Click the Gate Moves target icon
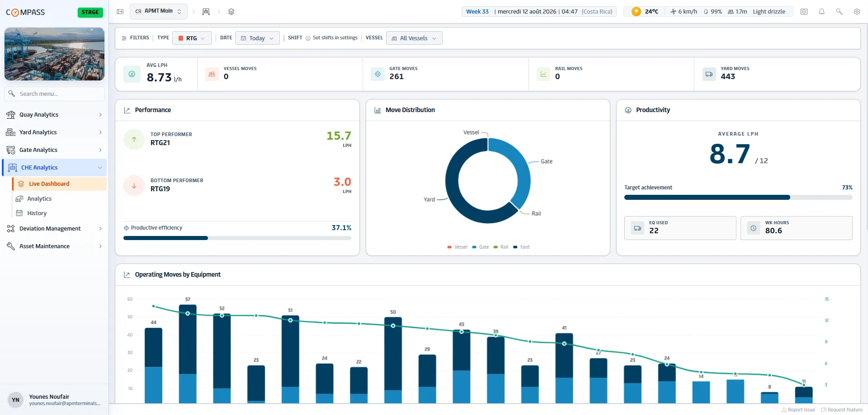Image resolution: width=868 pixels, height=415 pixels. 378,74
